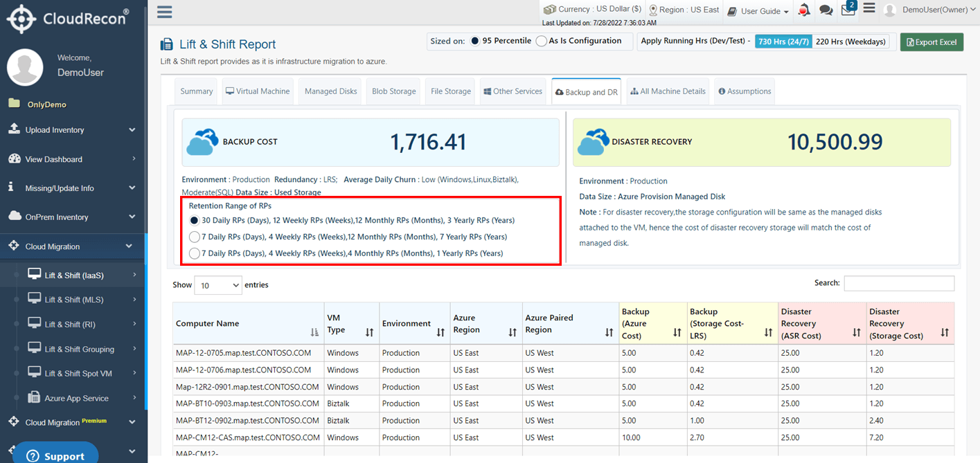The image size is (980, 463).
Task: Toggle the hamburger sidebar menu icon
Action: click(x=165, y=12)
